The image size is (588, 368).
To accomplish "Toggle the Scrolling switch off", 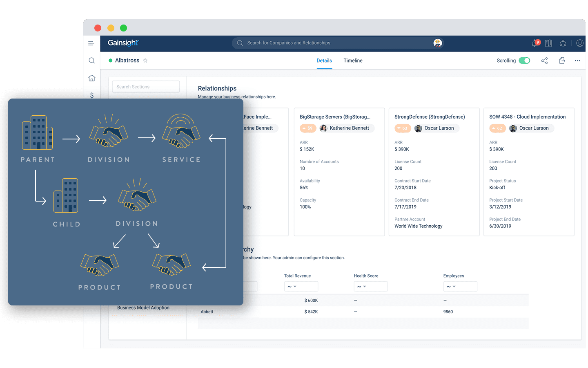I will tap(524, 61).
